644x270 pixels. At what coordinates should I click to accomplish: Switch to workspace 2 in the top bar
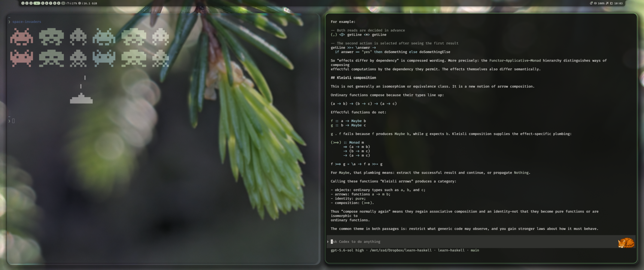point(27,3)
